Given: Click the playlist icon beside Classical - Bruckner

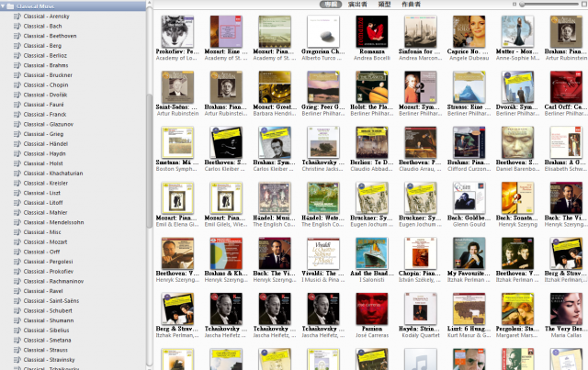Looking at the screenshot, I should click(x=17, y=75).
